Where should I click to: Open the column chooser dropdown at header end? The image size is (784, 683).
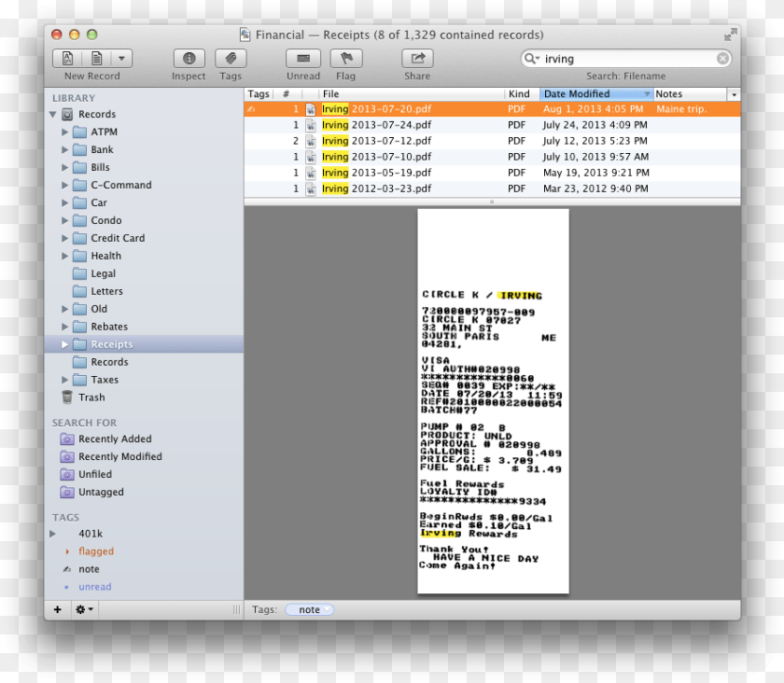point(734,94)
